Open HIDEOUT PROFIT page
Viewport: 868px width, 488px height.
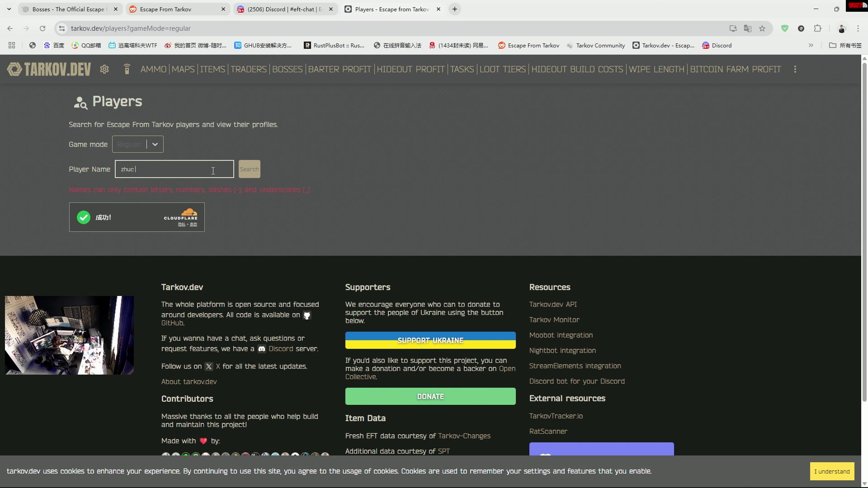coord(411,69)
